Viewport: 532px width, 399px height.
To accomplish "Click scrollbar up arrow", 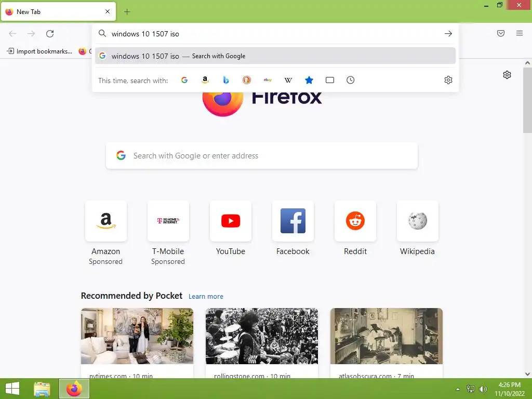I will [527, 63].
